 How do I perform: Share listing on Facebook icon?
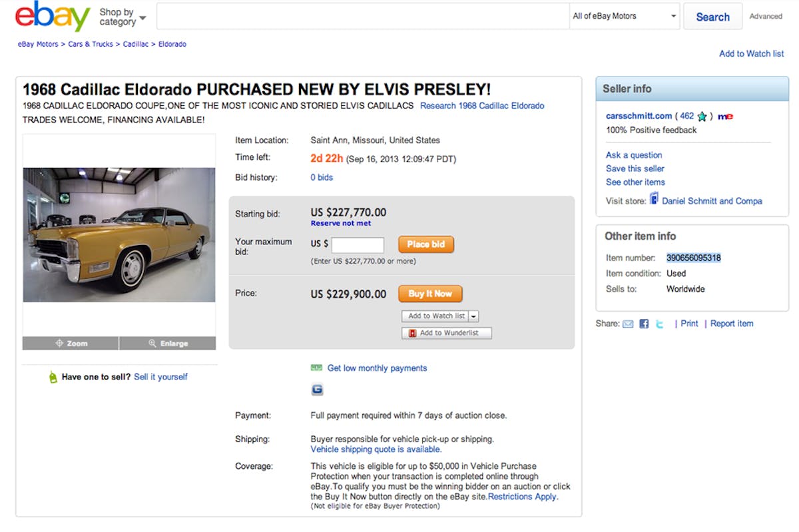(644, 324)
